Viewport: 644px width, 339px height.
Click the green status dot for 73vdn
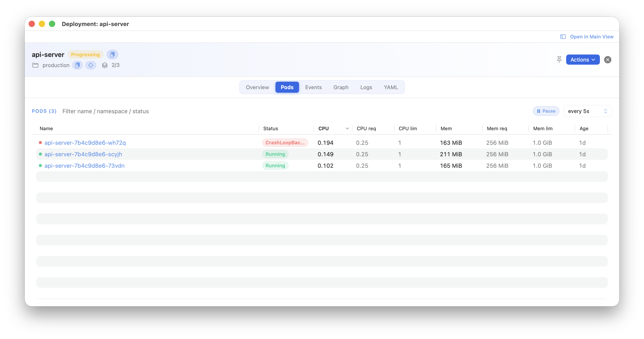[40, 166]
